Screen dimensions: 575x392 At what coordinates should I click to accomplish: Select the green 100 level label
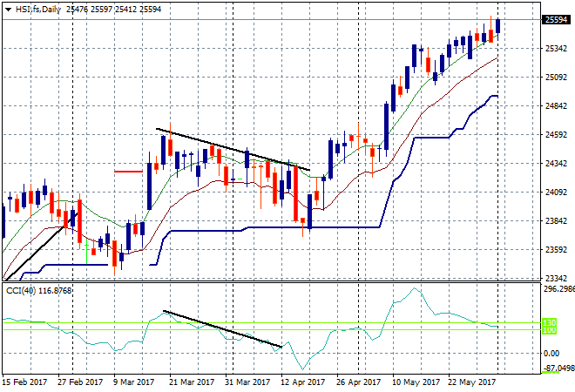(x=549, y=330)
